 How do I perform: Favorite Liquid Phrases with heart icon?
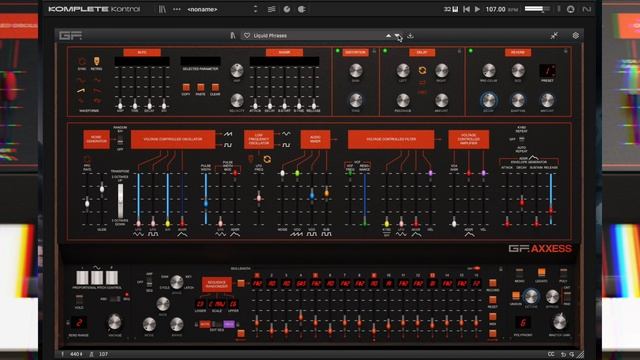[x=247, y=36]
